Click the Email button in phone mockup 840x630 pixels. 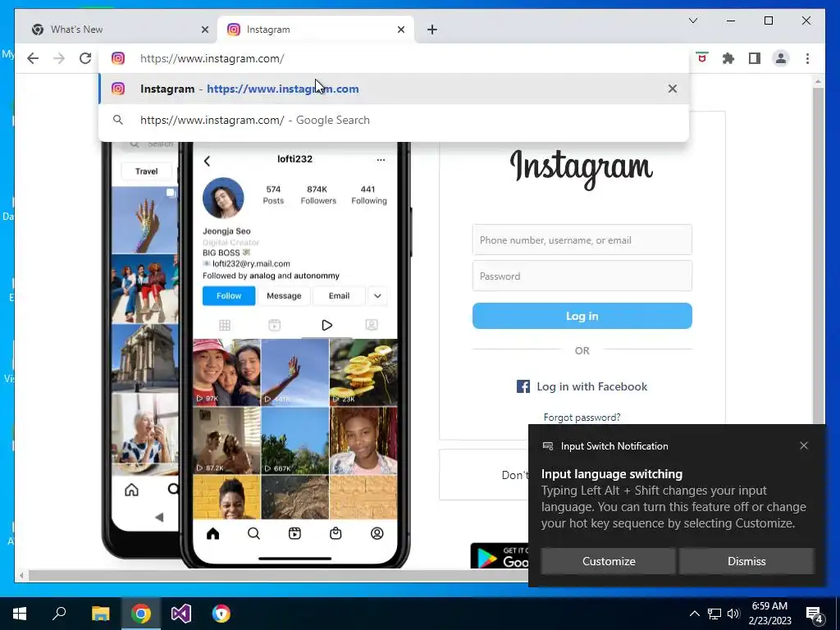coord(339,295)
